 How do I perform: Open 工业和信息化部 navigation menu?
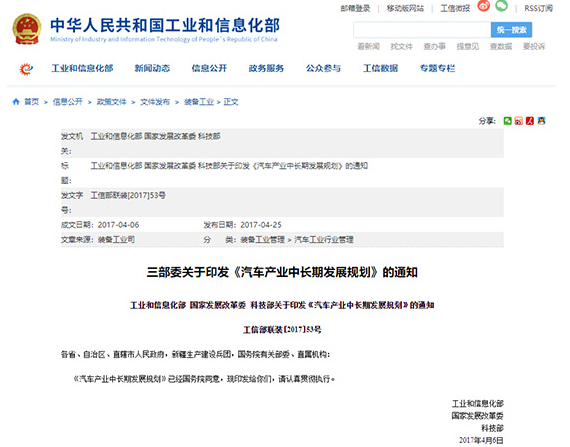click(82, 68)
